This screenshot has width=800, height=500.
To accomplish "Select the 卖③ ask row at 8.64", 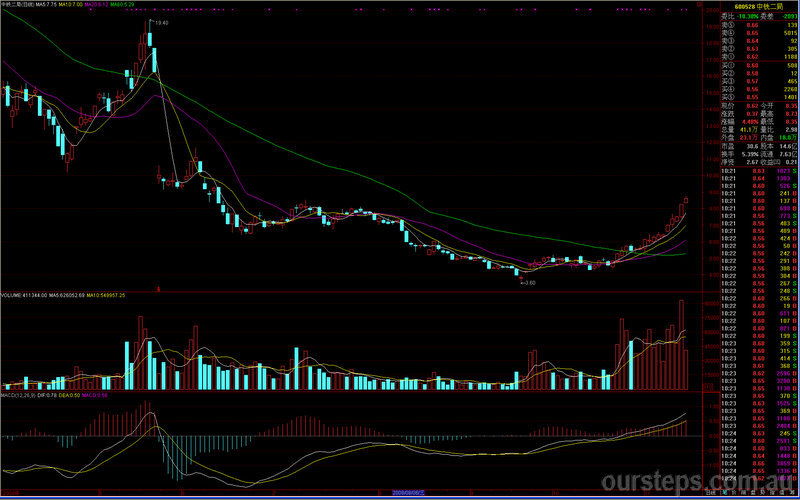I will click(x=759, y=41).
